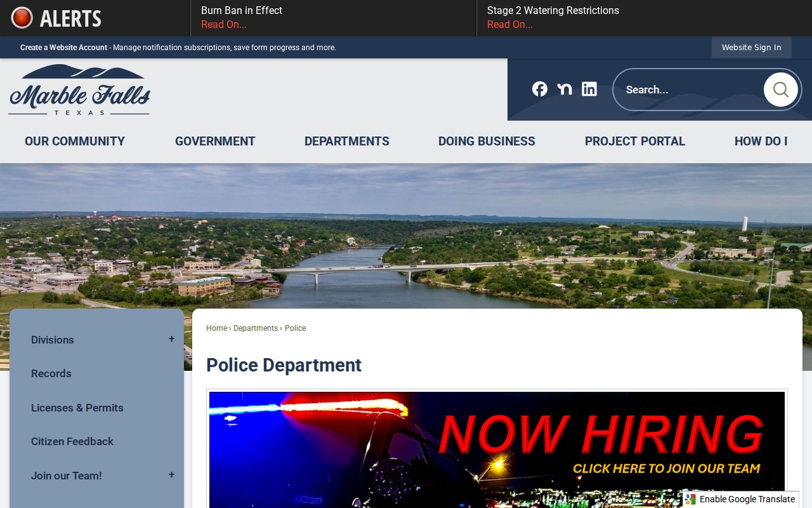Expand the Divisions sidebar submenu
The width and height of the screenshot is (812, 508).
pos(171,339)
